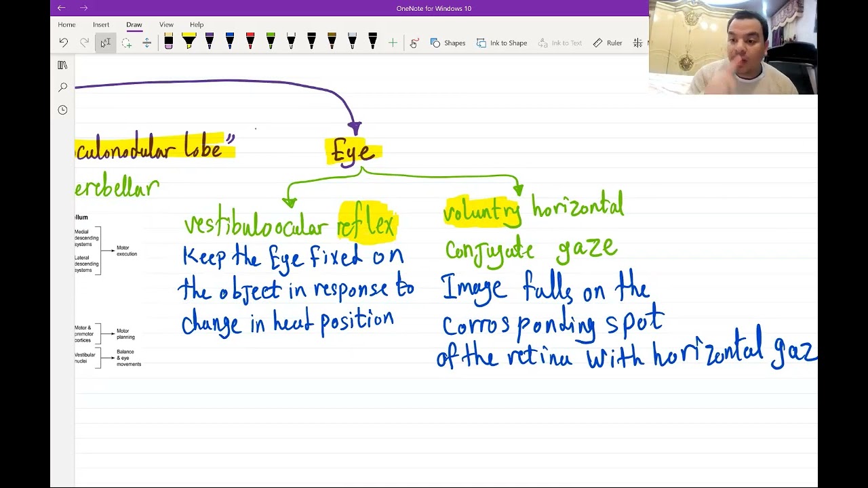This screenshot has width=868, height=488.
Task: Choose the blue pen
Action: coord(230,42)
